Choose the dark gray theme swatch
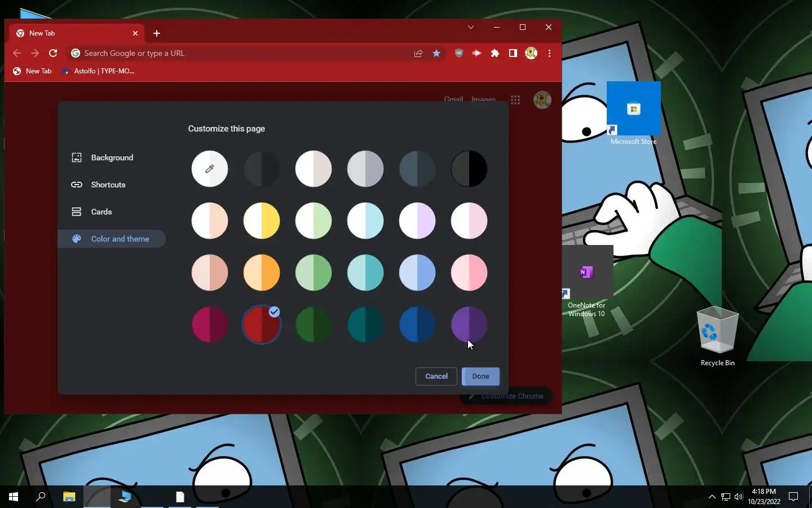Image resolution: width=812 pixels, height=508 pixels. coord(262,169)
